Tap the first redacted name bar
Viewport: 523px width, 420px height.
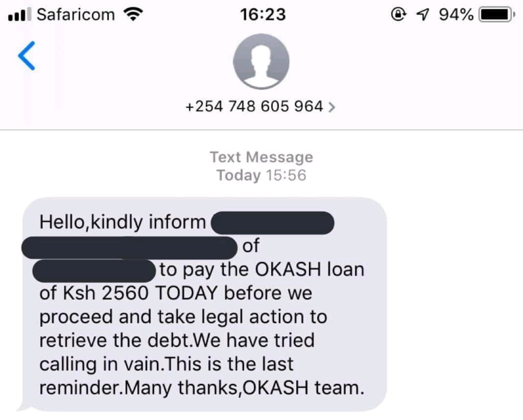point(272,223)
